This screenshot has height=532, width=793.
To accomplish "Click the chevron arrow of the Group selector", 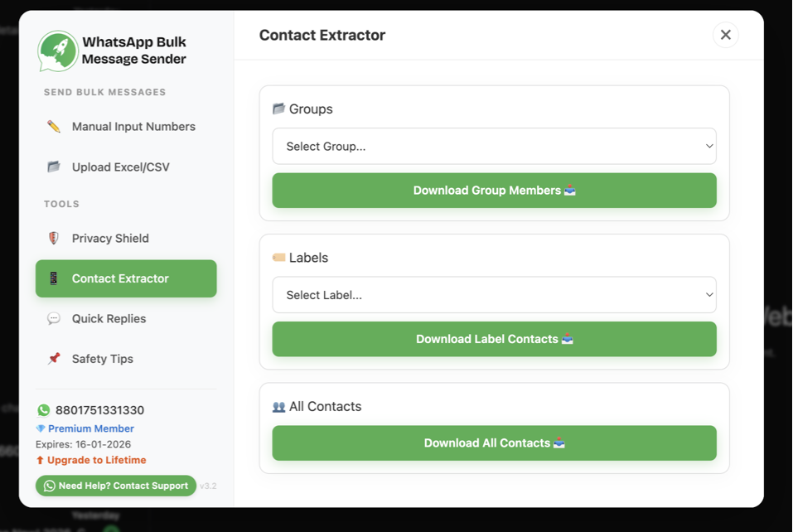I will pyautogui.click(x=709, y=146).
